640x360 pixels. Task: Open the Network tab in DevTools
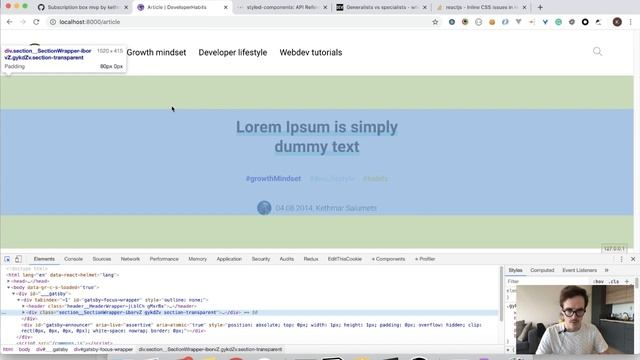[x=130, y=259]
